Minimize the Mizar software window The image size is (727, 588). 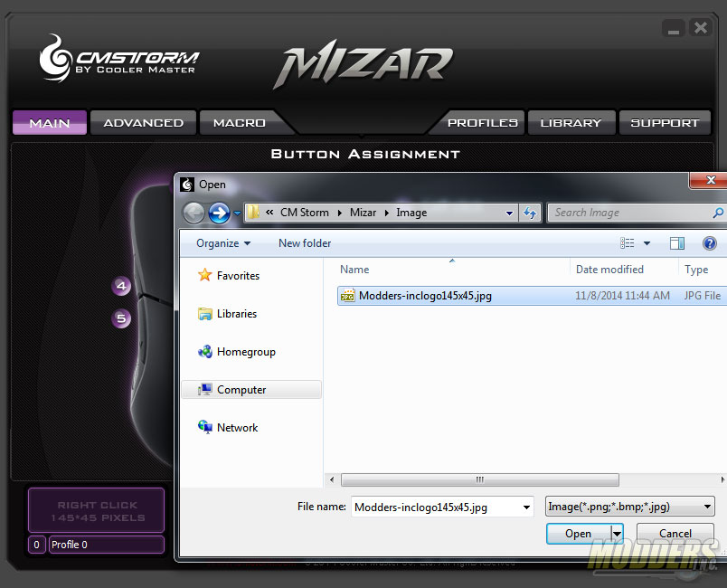(674, 29)
